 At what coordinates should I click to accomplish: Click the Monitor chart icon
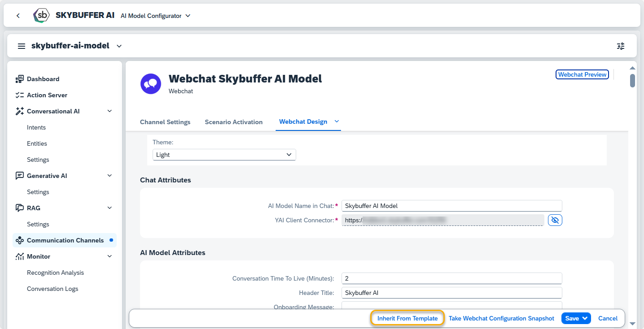click(19, 256)
